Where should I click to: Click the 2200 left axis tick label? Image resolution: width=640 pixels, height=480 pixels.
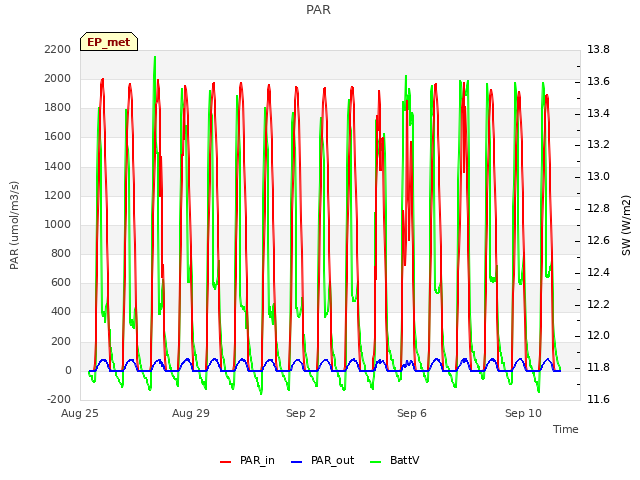(x=58, y=49)
